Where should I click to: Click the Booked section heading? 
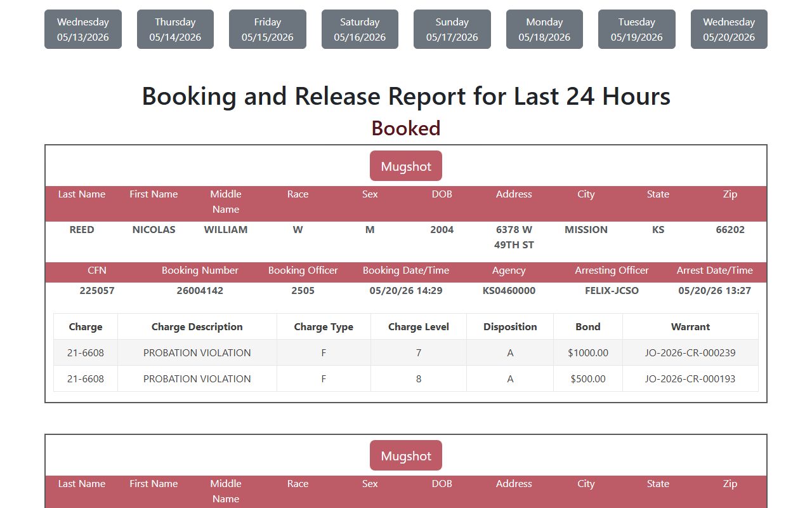406,128
